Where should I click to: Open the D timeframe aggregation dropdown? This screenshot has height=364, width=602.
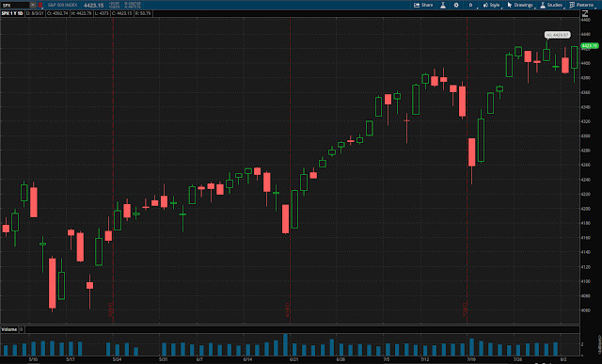point(470,5)
